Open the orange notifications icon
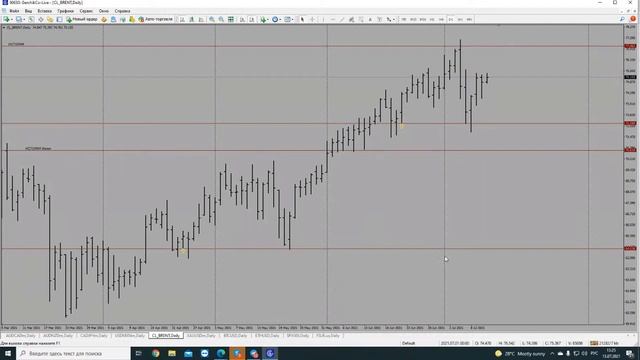This screenshot has height=360, width=640. 633,19
